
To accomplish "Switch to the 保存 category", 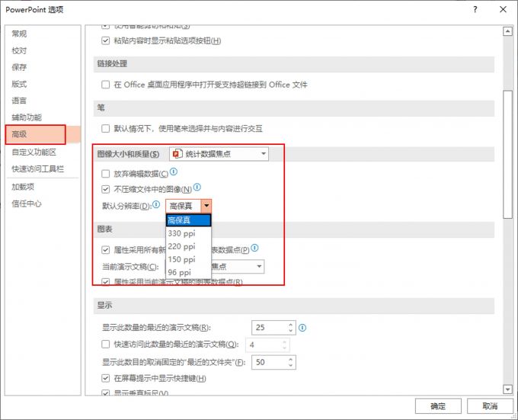I will tap(19, 67).
